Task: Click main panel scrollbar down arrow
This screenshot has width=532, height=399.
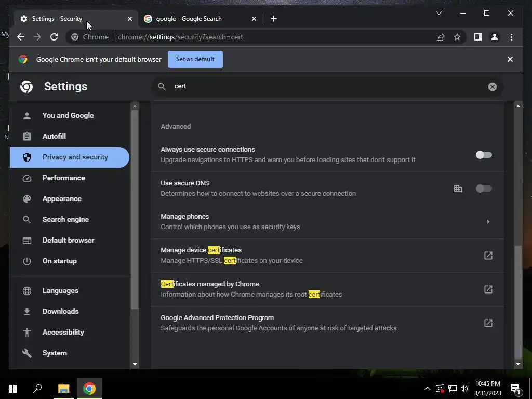Action: click(x=518, y=364)
